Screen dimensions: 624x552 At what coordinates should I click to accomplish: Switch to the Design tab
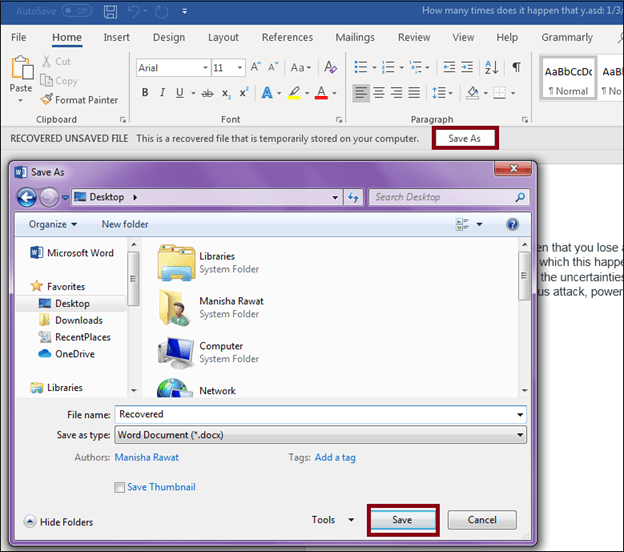[169, 37]
